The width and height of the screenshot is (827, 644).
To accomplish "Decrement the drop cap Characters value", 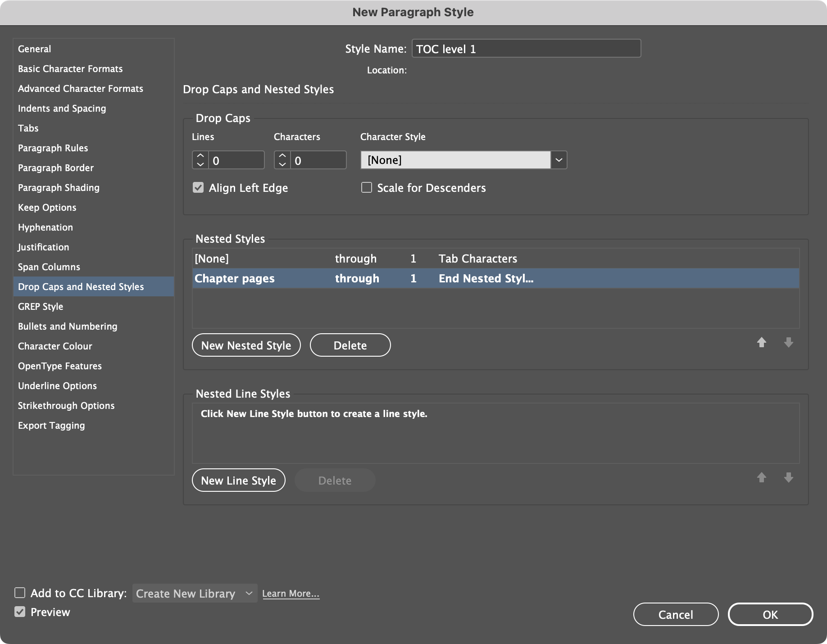I will pos(282,164).
